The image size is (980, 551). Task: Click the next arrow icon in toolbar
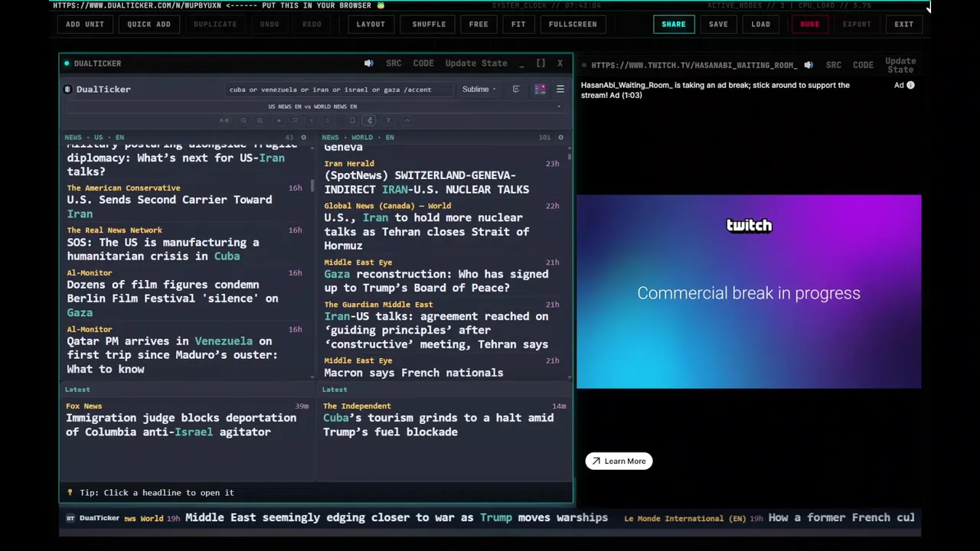pyautogui.click(x=328, y=120)
